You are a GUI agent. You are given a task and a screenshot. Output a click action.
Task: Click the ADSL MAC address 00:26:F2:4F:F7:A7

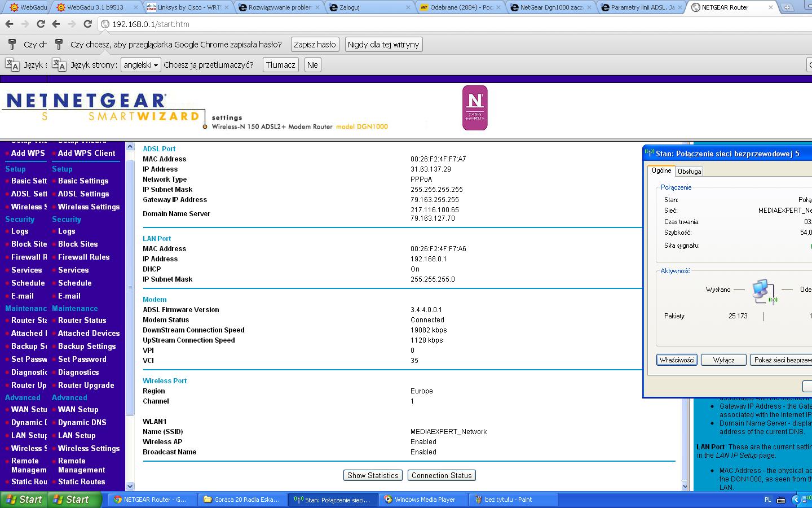click(438, 159)
